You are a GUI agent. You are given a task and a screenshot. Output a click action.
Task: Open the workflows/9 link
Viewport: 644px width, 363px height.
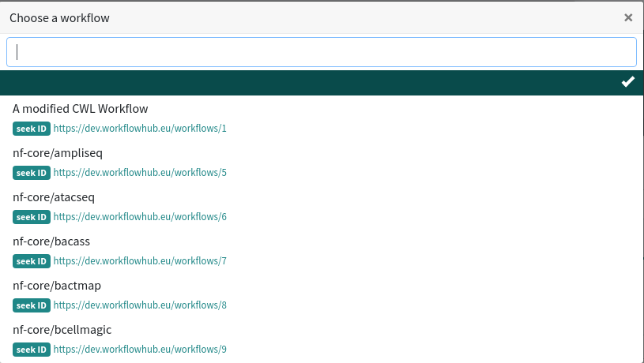point(140,350)
